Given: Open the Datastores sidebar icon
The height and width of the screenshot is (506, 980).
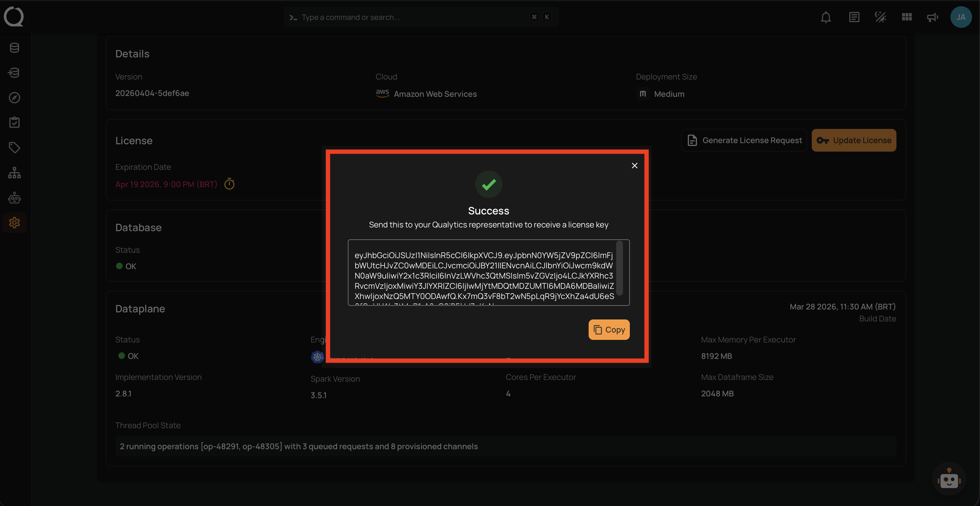Looking at the screenshot, I should coord(14,48).
